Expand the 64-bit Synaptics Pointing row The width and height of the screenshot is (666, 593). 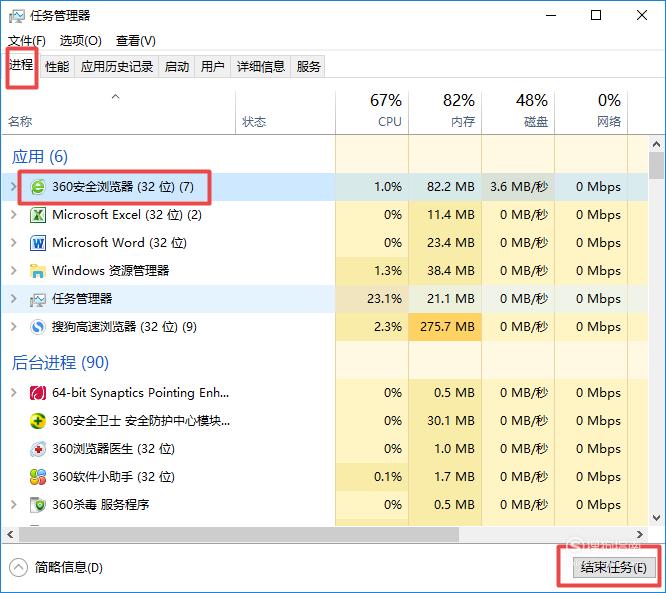coord(14,393)
